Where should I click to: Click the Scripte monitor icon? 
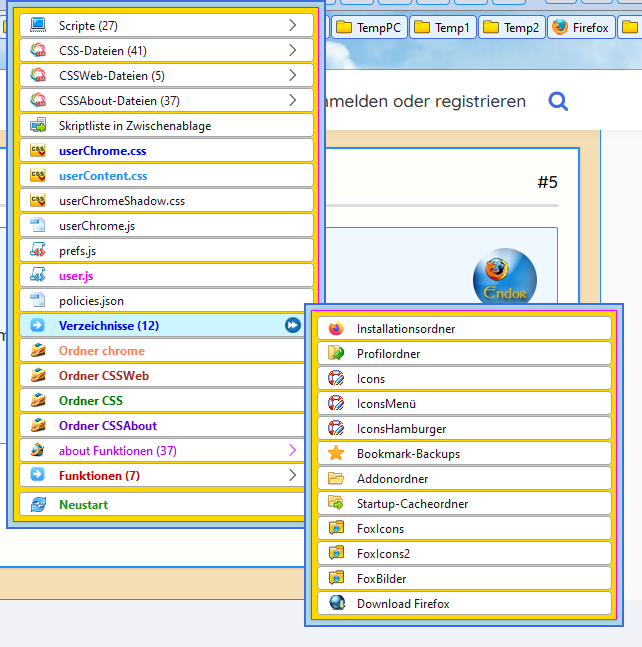(38, 25)
